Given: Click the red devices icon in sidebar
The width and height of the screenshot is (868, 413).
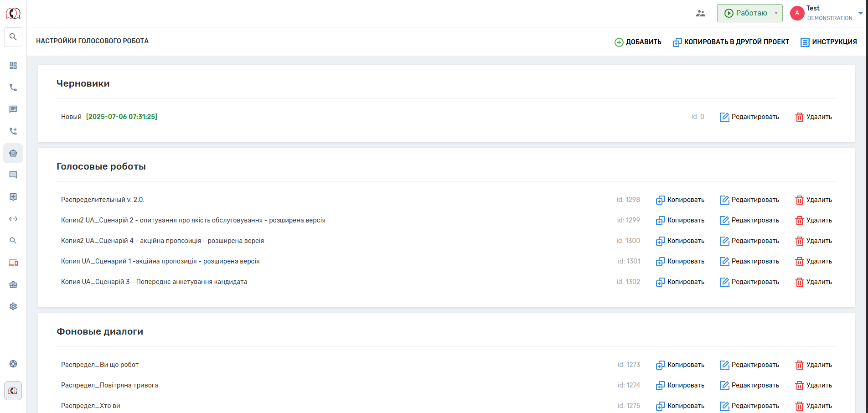Looking at the screenshot, I should coord(13,263).
